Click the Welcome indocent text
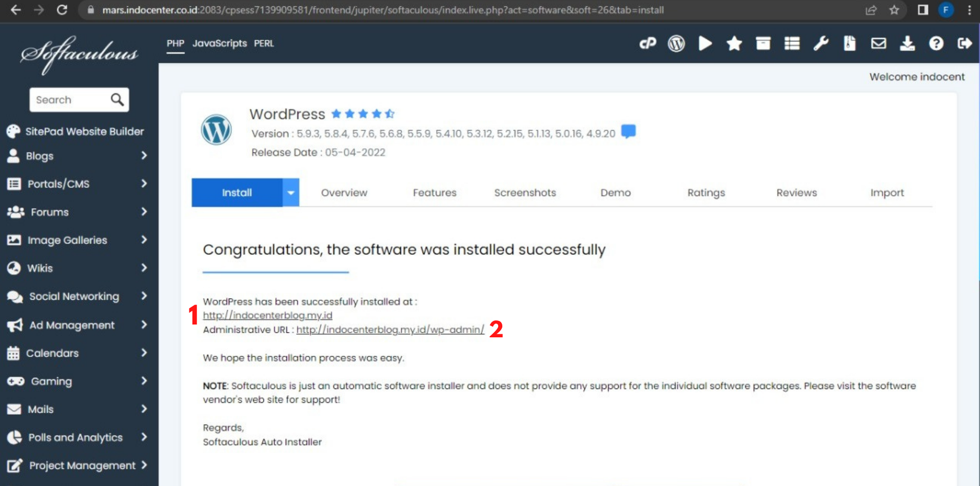 917,77
